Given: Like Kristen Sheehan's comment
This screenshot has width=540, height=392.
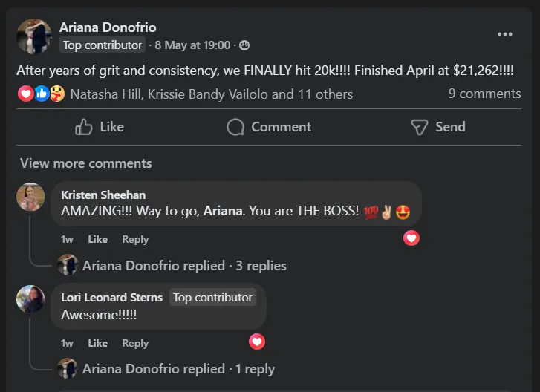Looking at the screenshot, I should pyautogui.click(x=97, y=239).
